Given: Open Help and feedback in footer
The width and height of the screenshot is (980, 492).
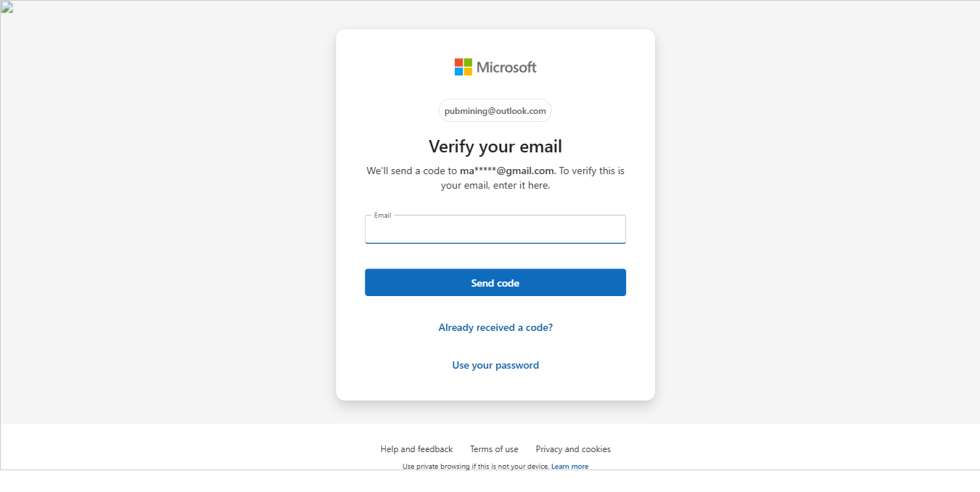Looking at the screenshot, I should [416, 449].
